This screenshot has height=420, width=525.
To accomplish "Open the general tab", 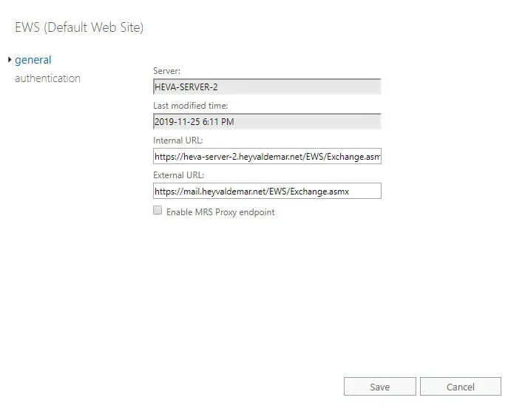I will 33,60.
